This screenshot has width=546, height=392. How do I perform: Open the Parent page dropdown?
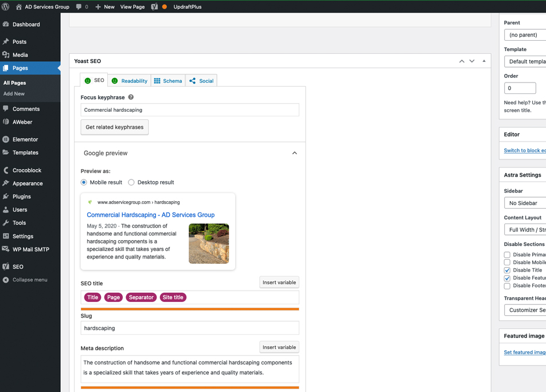pos(525,35)
